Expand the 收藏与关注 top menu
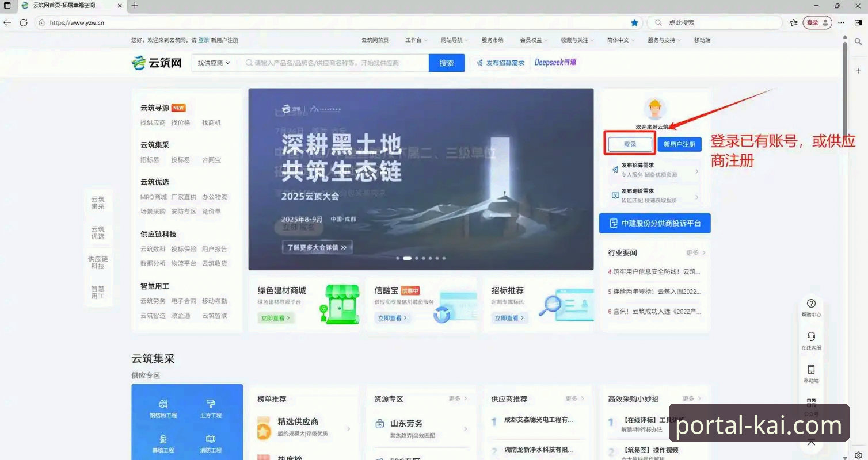Viewport: 868px width, 460px height. 577,40
